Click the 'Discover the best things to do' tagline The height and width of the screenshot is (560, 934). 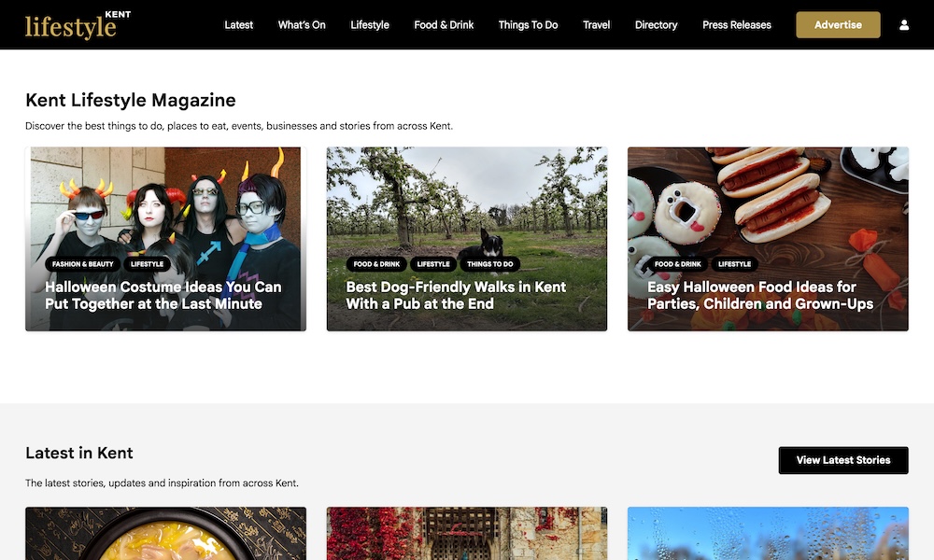click(239, 126)
